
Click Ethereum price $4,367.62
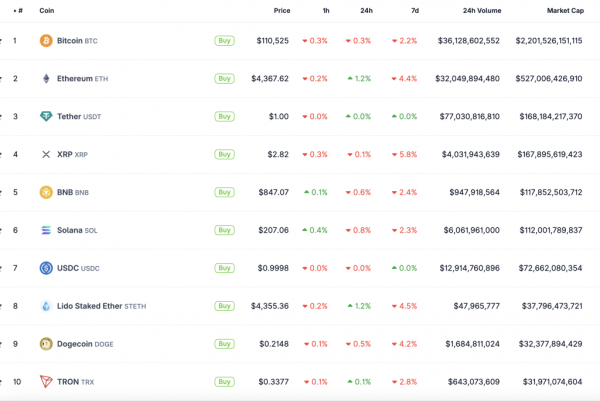[270, 78]
